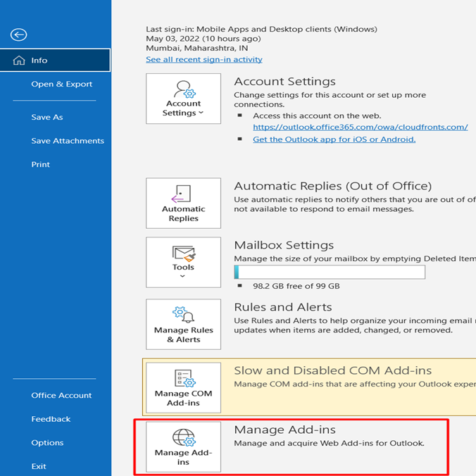Click the Manage Rules & Alerts gear-bell icon
Viewport: 476px width, 476px height.
[x=183, y=315]
